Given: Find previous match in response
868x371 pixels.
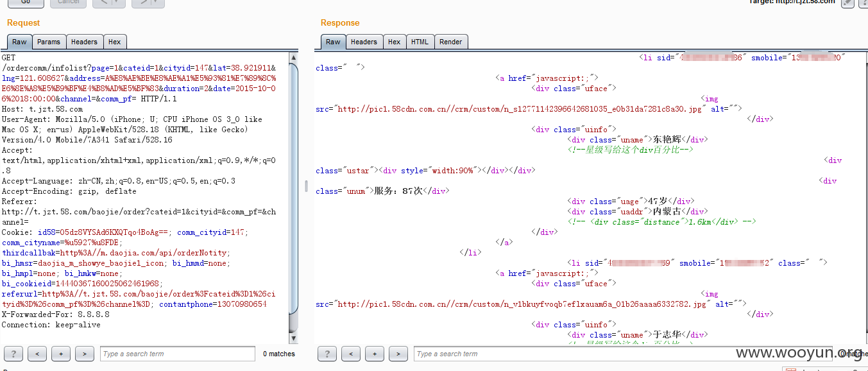Looking at the screenshot, I should (x=351, y=354).
